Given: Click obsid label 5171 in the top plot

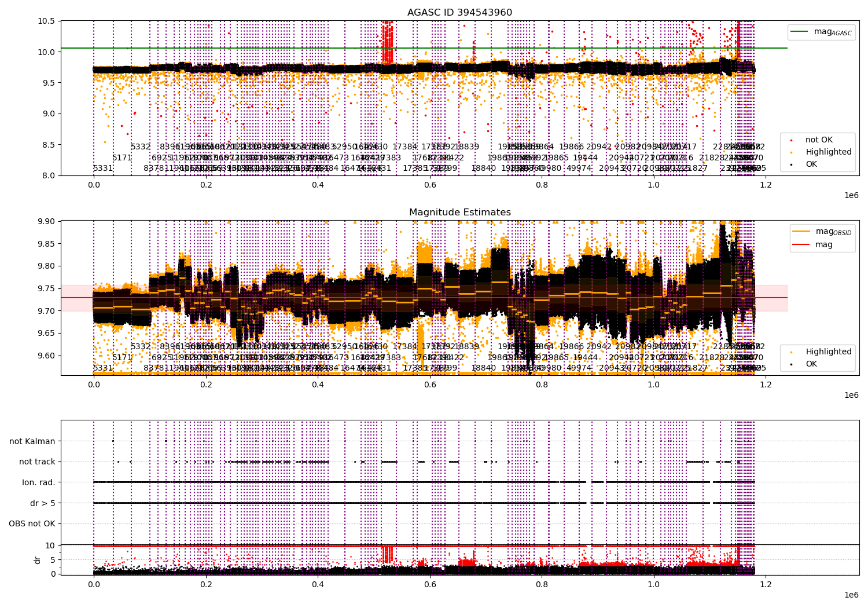Looking at the screenshot, I should pos(122,158).
